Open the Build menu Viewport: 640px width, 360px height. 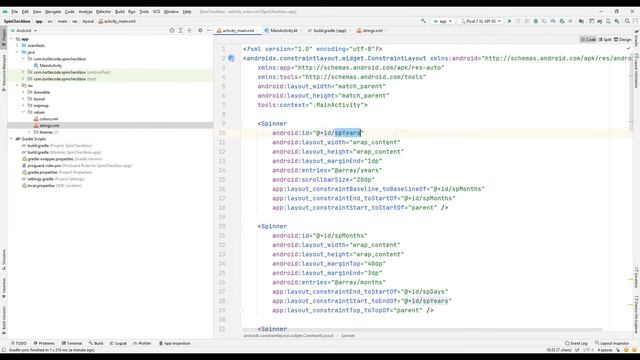[x=120, y=12]
